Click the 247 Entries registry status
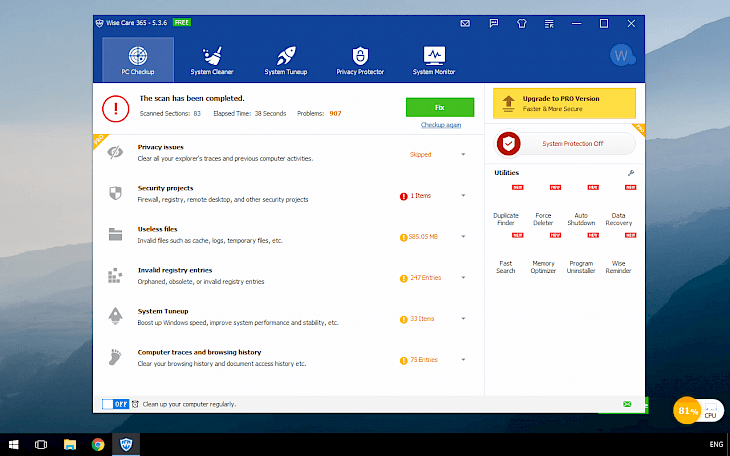This screenshot has width=730, height=456. [x=426, y=278]
